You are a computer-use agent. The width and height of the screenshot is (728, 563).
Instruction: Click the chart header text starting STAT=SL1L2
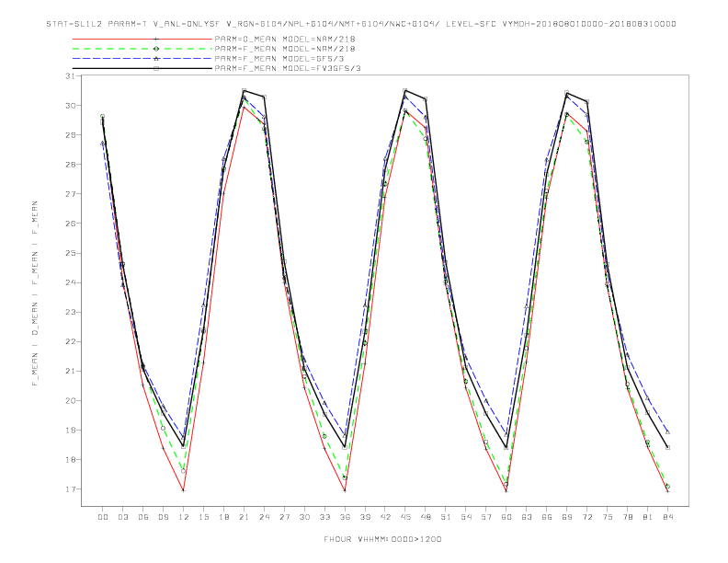coord(361,24)
